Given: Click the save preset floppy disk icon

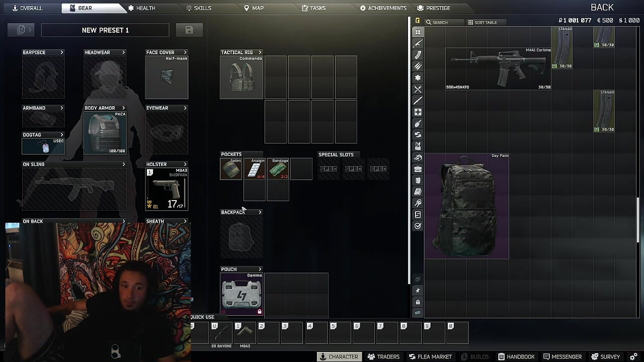Looking at the screenshot, I should [189, 30].
